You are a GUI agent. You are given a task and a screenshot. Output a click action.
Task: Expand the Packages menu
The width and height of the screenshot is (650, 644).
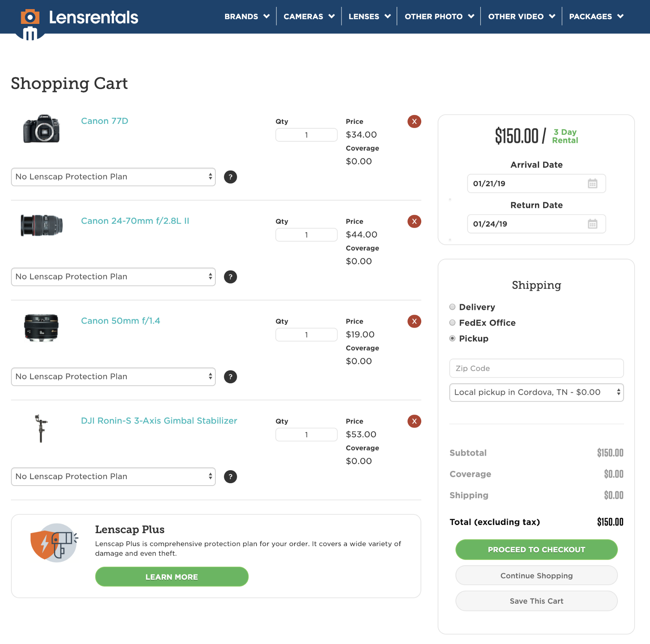tap(596, 17)
